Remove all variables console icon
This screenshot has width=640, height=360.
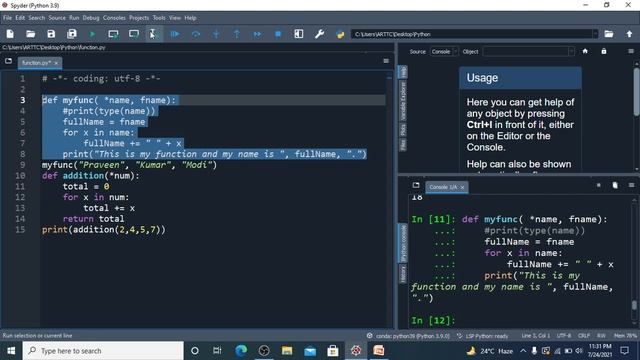pyautogui.click(x=615, y=185)
